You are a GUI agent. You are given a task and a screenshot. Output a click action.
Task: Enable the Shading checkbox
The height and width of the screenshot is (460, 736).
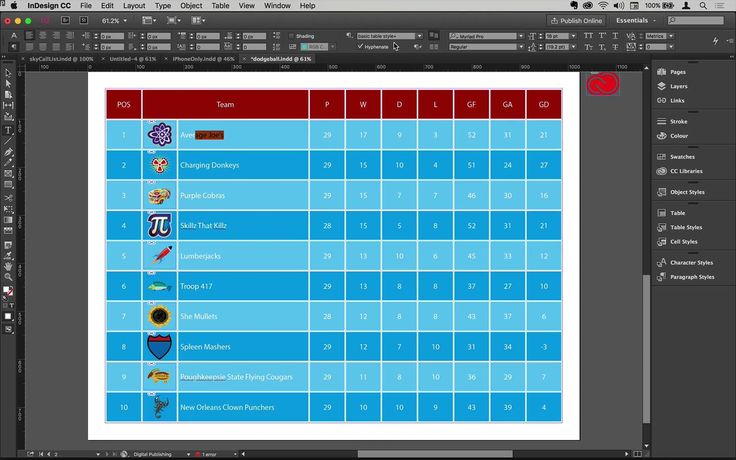(x=291, y=36)
